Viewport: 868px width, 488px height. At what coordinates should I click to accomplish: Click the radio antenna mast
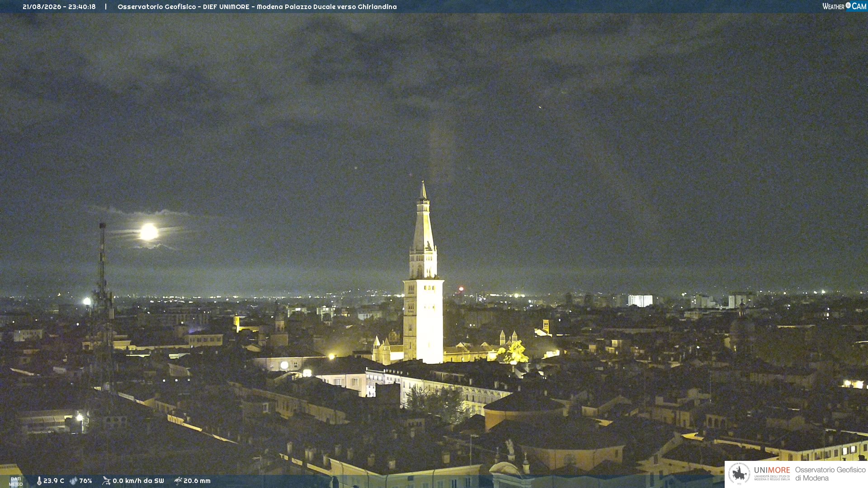coord(103,307)
